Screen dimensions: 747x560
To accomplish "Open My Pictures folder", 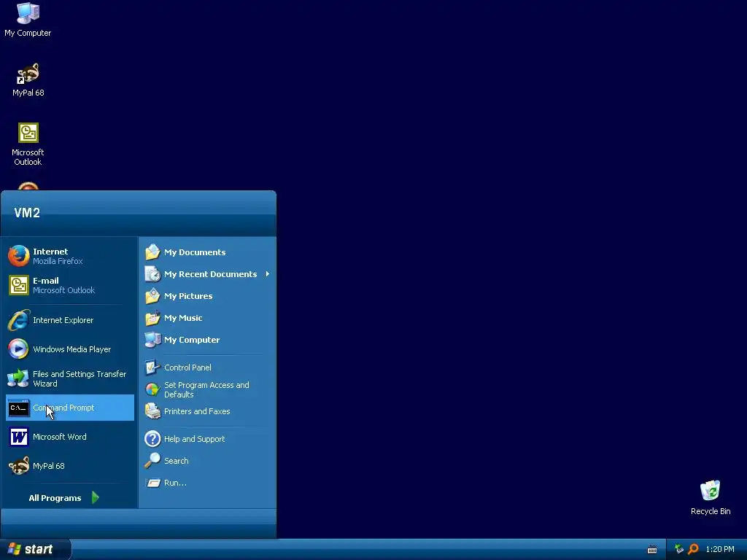I will coord(206,296).
